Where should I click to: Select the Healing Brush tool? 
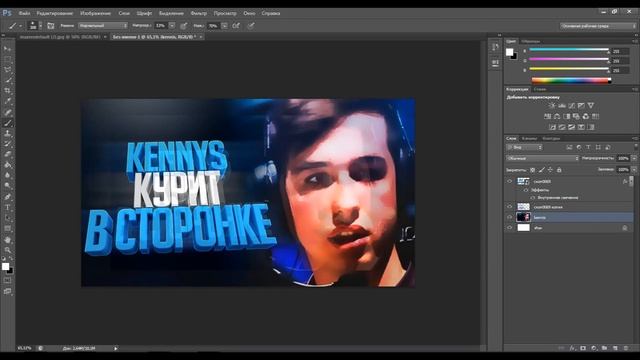click(x=8, y=112)
